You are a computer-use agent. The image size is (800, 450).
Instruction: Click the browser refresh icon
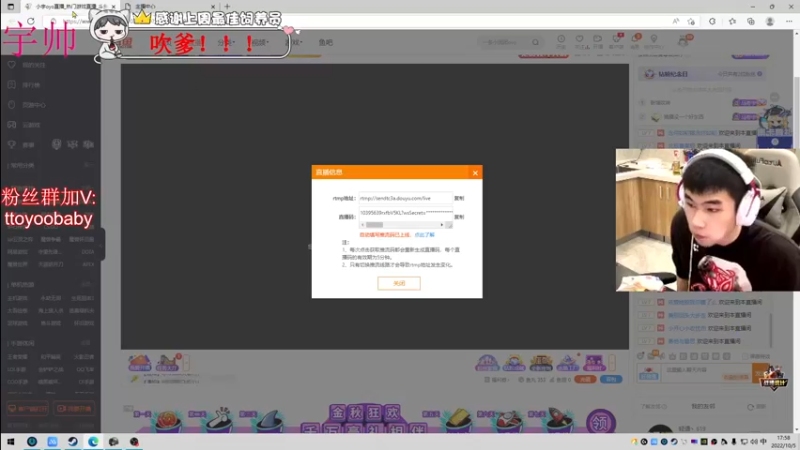(x=31, y=21)
